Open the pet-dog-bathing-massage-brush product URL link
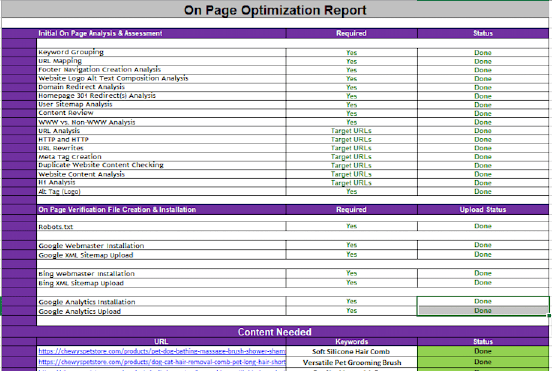 [x=162, y=351]
